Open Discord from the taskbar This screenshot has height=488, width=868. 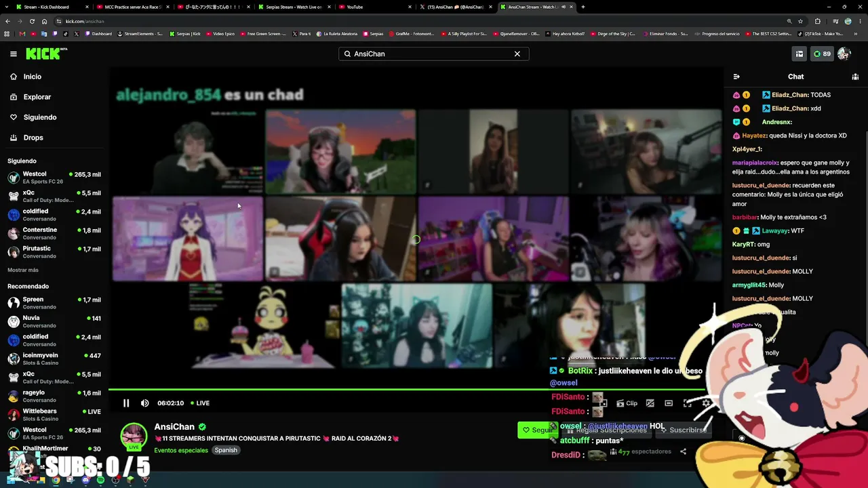click(x=85, y=480)
